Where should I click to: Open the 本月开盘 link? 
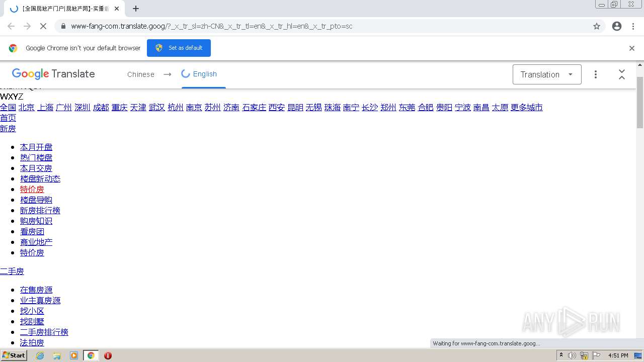pyautogui.click(x=36, y=147)
